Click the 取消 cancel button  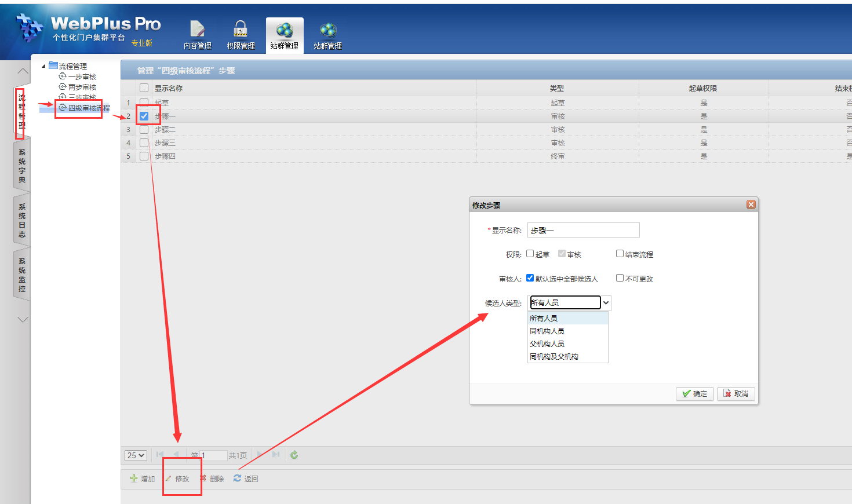coord(736,394)
